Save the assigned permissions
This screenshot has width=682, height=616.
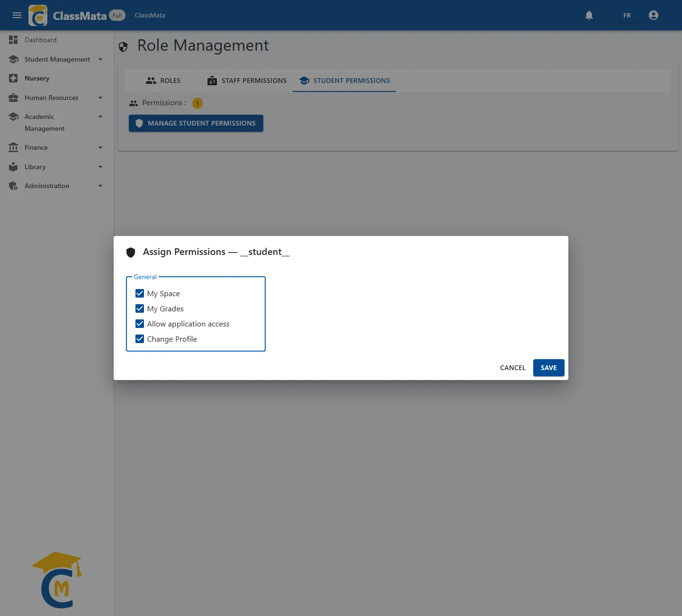[548, 368]
